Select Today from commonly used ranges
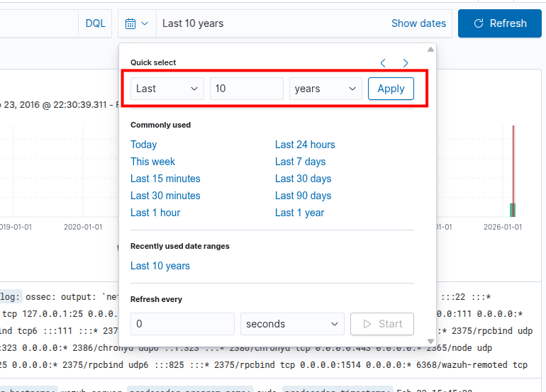The image size is (546, 392). 143,145
